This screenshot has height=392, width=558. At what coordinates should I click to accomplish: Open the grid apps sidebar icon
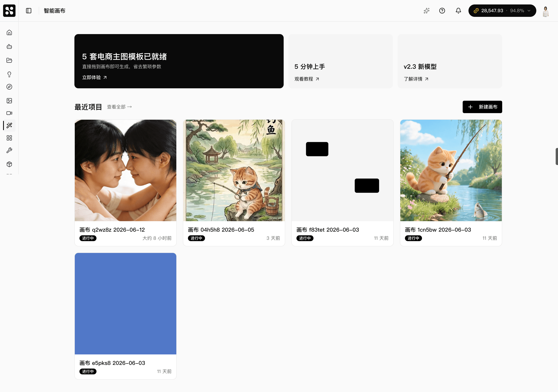(x=9, y=138)
